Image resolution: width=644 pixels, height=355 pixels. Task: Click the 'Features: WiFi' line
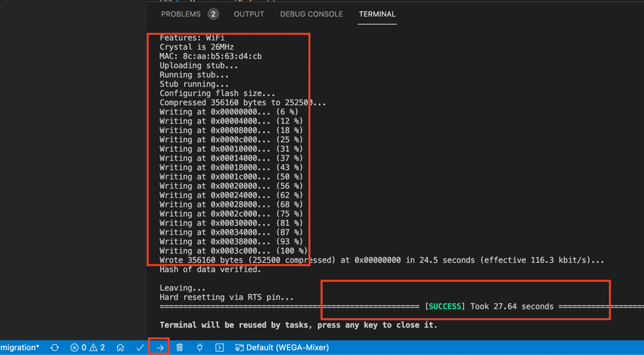pos(192,38)
